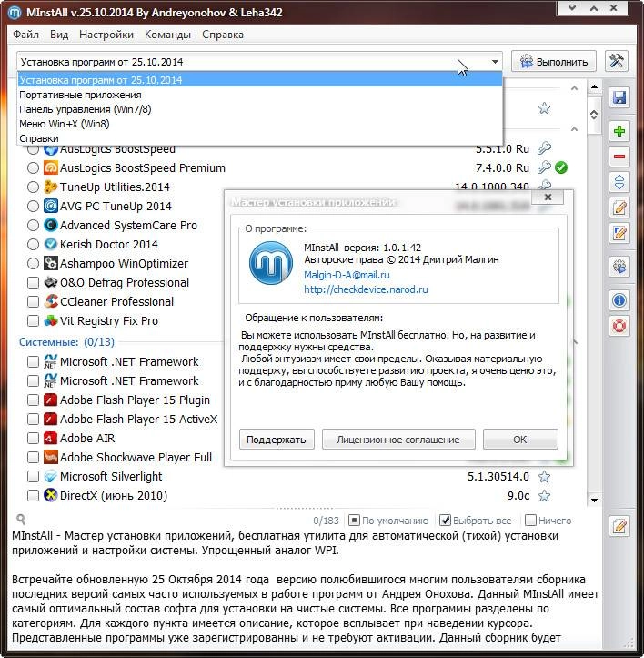Check the Microsoft Silverlight checkbox

pos(33,476)
